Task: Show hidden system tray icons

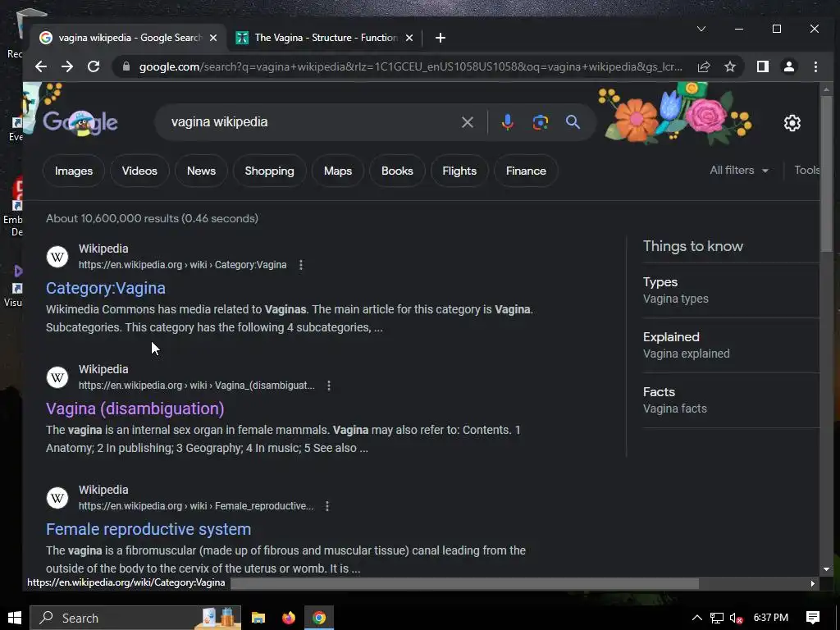Action: tap(696, 618)
